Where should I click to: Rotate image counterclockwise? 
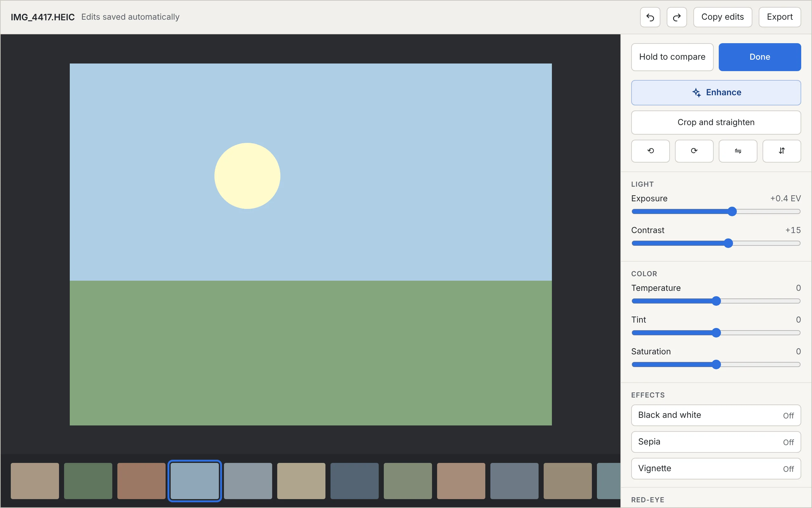(x=650, y=151)
